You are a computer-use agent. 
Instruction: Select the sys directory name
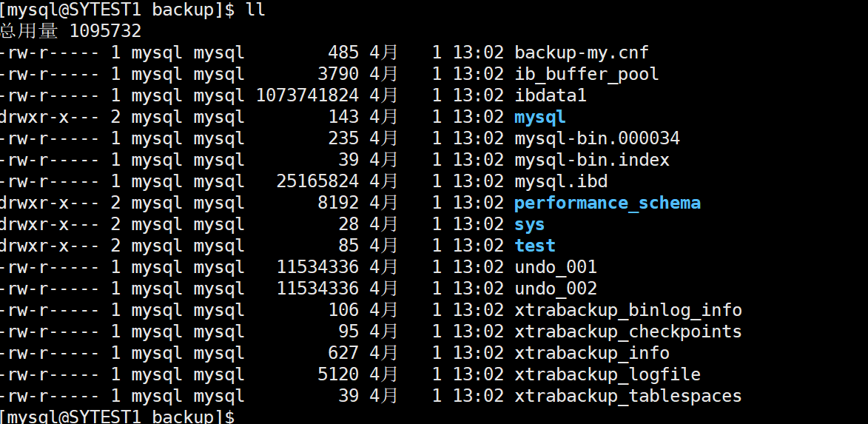[529, 225]
